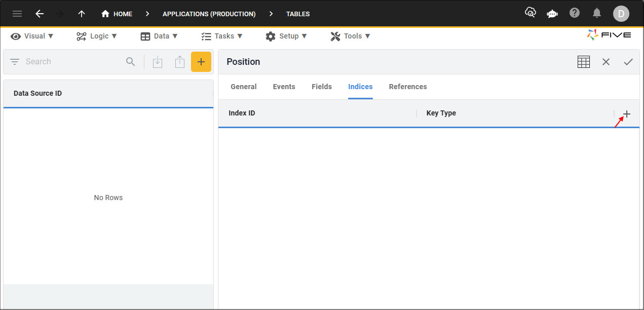Open the References tab

[x=408, y=87]
